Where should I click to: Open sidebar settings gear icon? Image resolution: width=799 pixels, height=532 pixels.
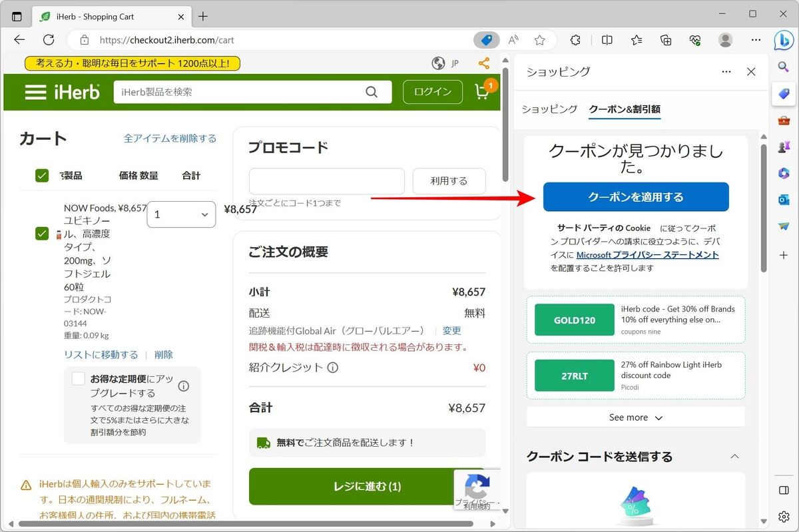point(784,517)
